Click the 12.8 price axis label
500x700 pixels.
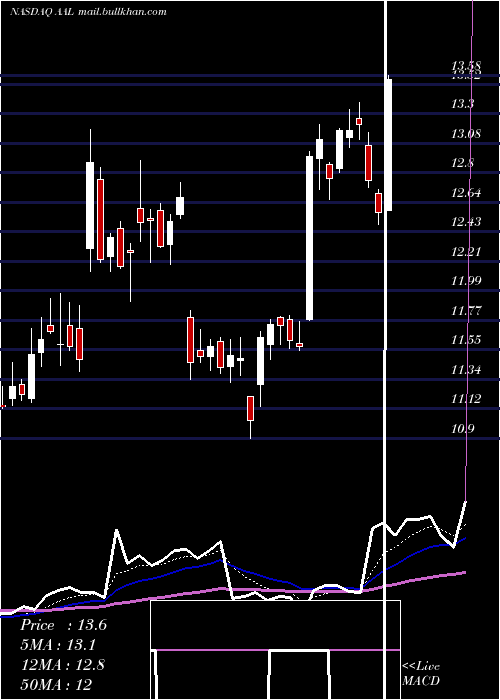tap(462, 163)
